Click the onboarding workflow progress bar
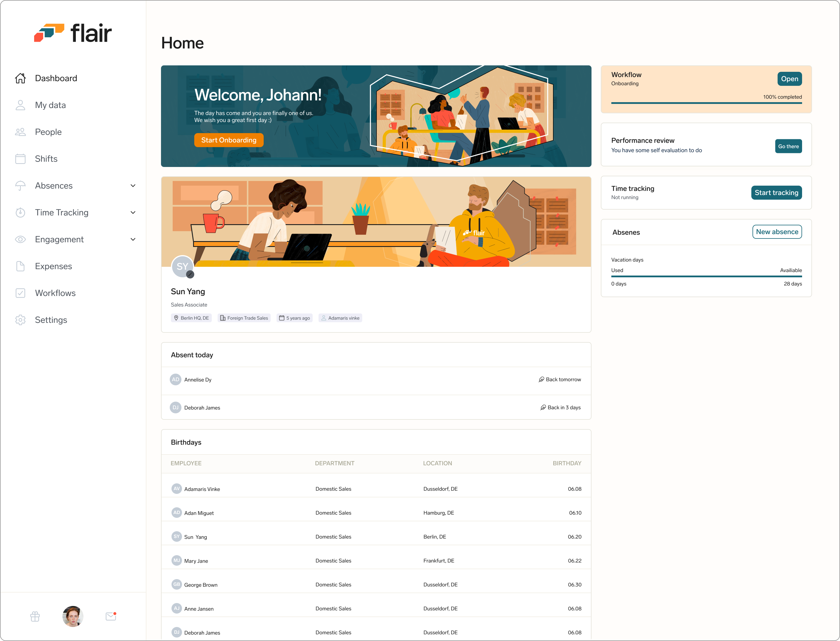The height and width of the screenshot is (641, 840). [706, 103]
